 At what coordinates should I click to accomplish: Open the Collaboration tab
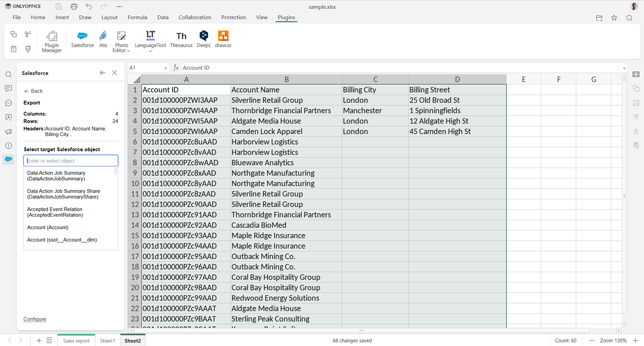(x=195, y=17)
